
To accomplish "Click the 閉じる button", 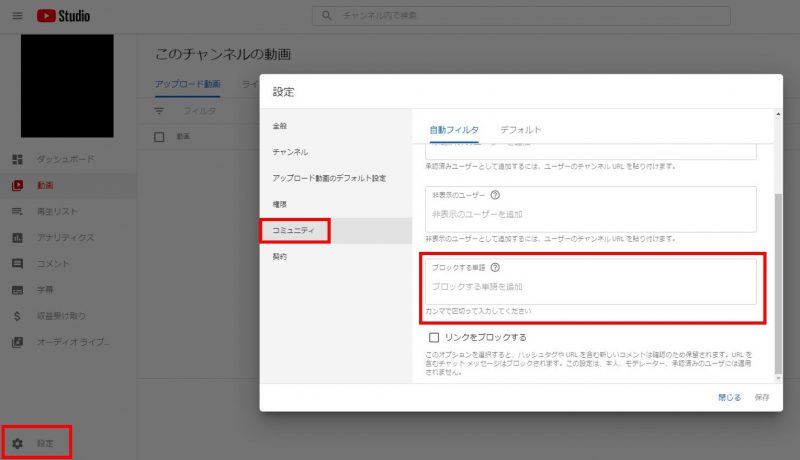I will 730,397.
